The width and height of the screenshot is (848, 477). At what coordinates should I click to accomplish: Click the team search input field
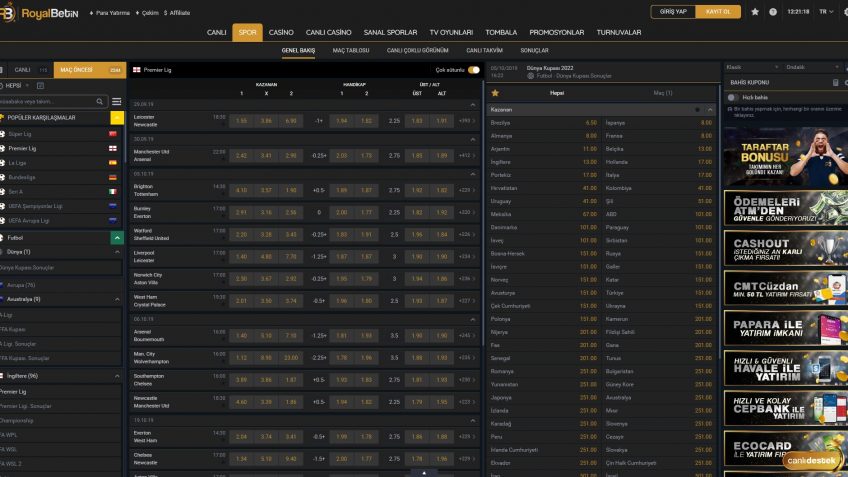point(48,101)
